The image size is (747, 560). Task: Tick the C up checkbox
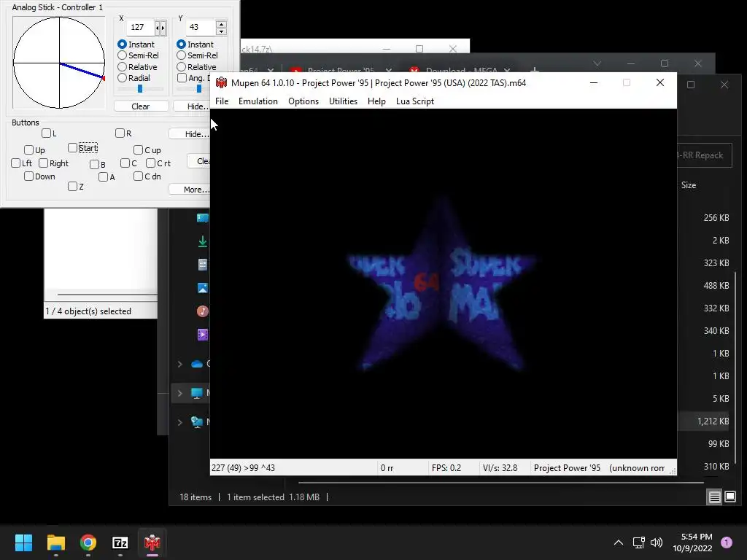[138, 150]
